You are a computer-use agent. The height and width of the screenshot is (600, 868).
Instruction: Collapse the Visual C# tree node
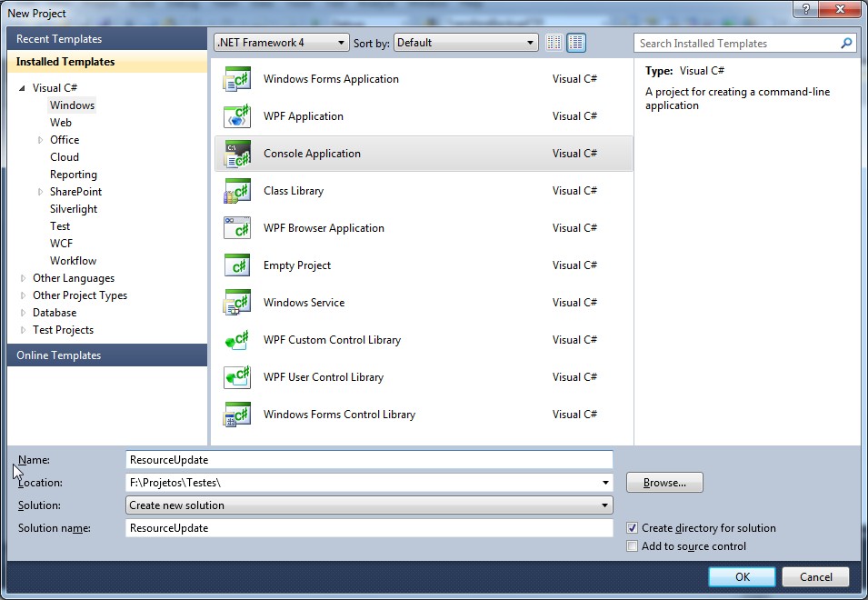22,88
